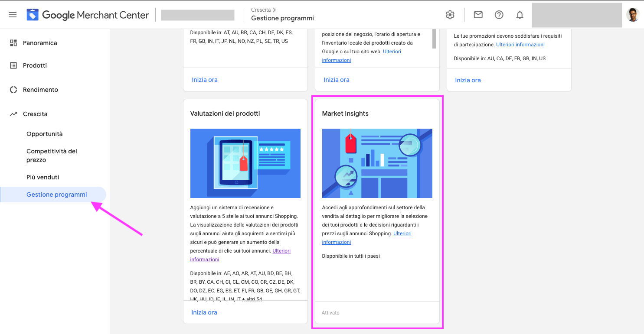
Task: Select Gestione programmi in sidebar
Action: click(53, 195)
